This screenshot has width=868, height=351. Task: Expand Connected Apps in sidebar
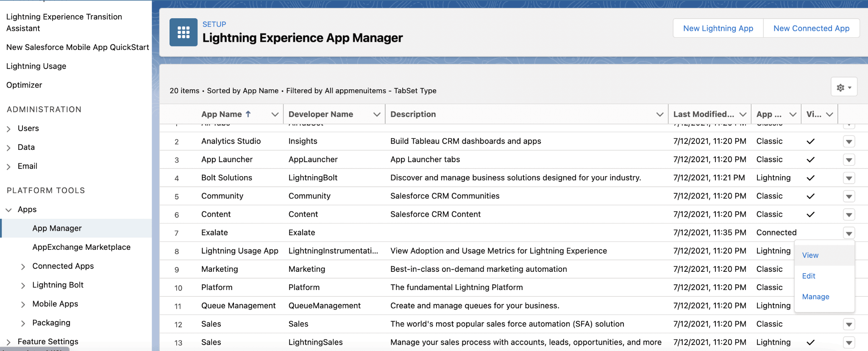(23, 266)
